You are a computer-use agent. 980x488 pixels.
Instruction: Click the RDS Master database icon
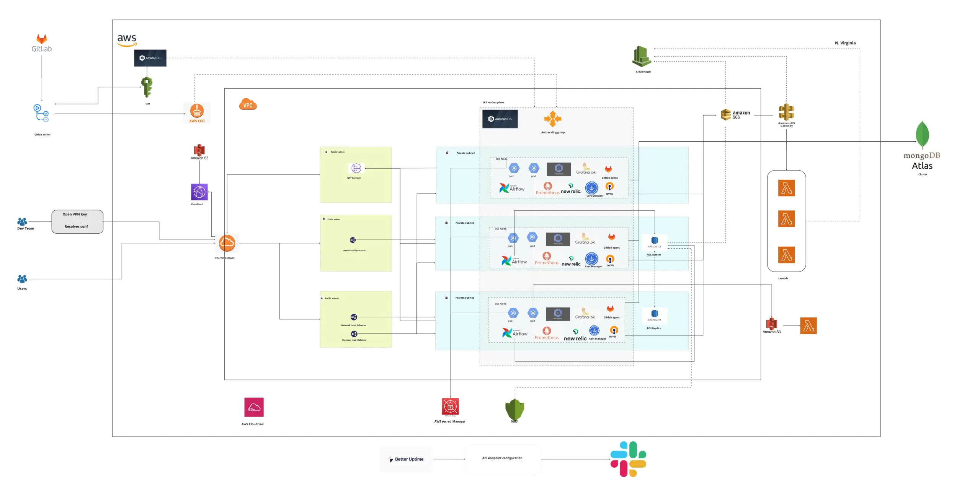coord(655,241)
